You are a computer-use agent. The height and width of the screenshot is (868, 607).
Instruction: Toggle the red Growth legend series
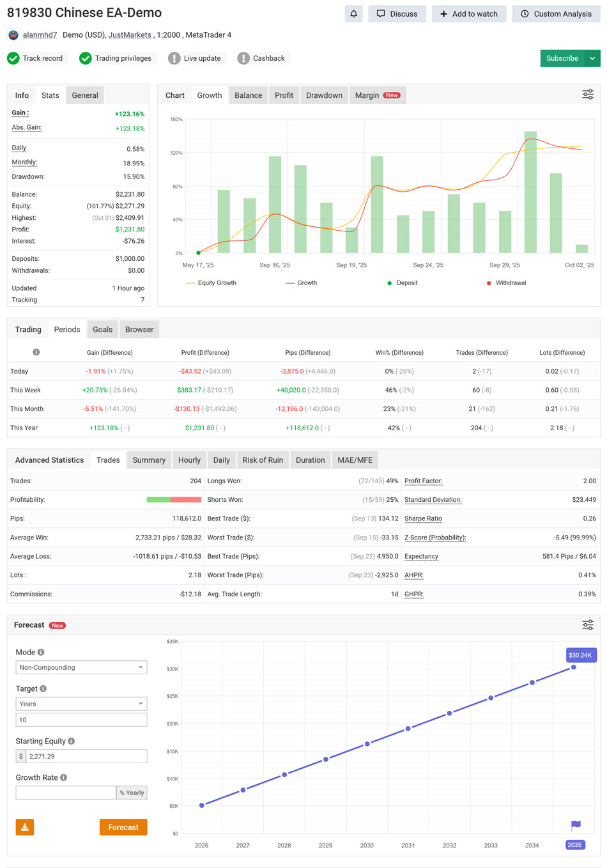click(302, 283)
